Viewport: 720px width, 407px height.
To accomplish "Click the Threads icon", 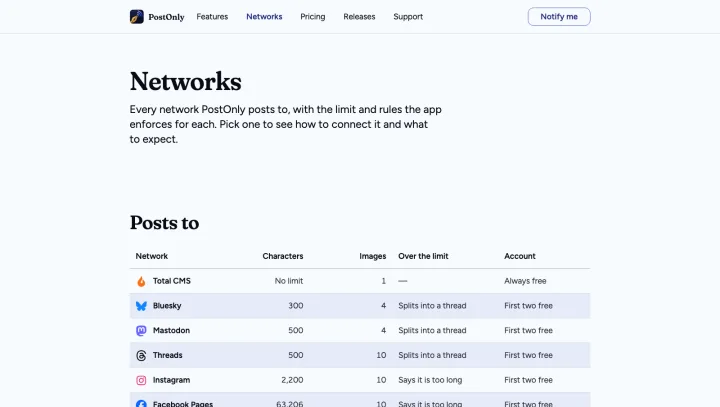I will tap(141, 356).
